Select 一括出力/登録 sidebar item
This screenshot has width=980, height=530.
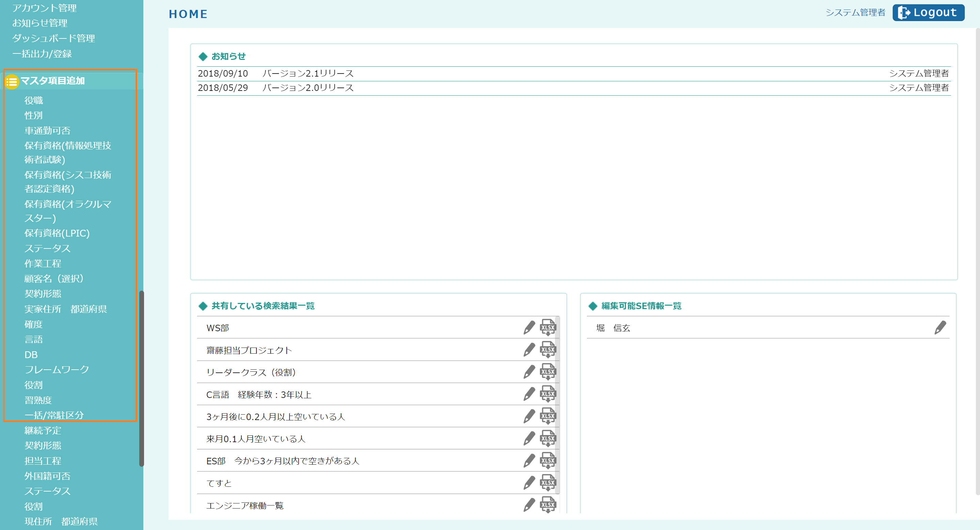point(42,53)
